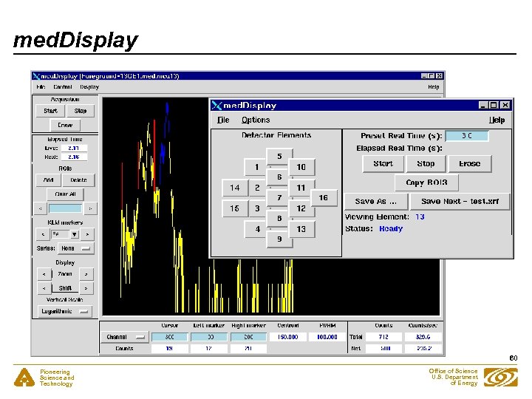532x399 pixels.
Task: Click Zoom left arrow button
Action: click(44, 274)
